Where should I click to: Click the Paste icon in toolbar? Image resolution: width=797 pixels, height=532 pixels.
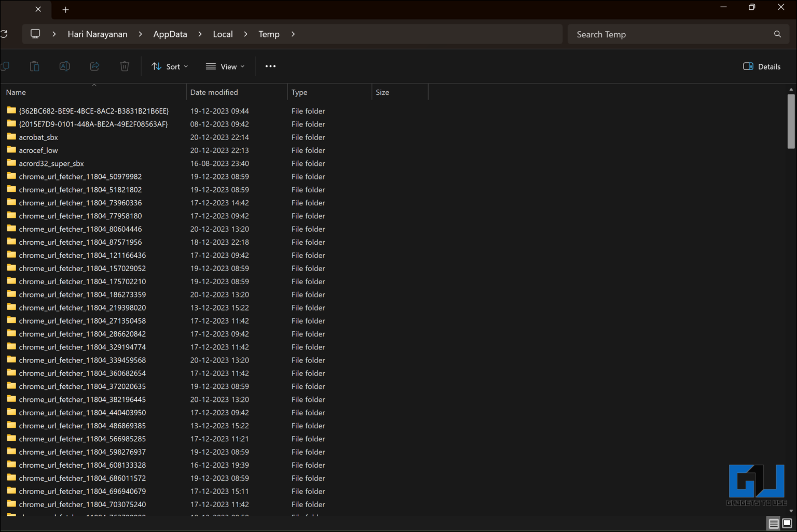pyautogui.click(x=34, y=66)
